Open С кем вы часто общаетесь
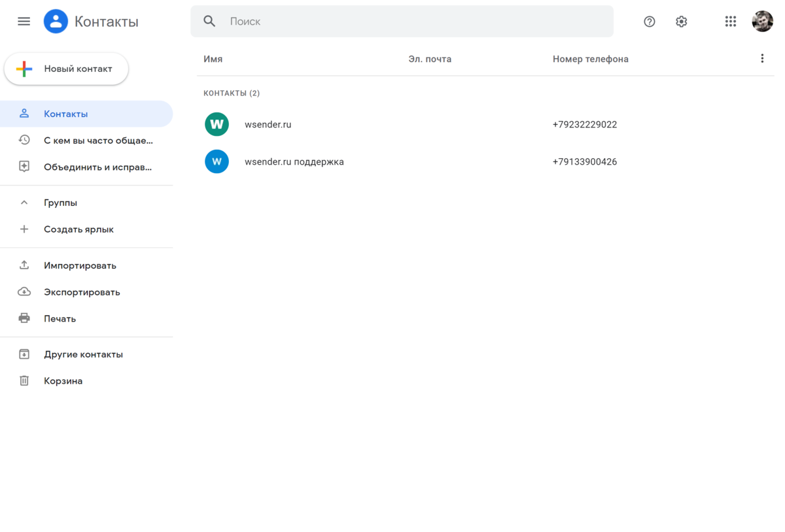 86,141
